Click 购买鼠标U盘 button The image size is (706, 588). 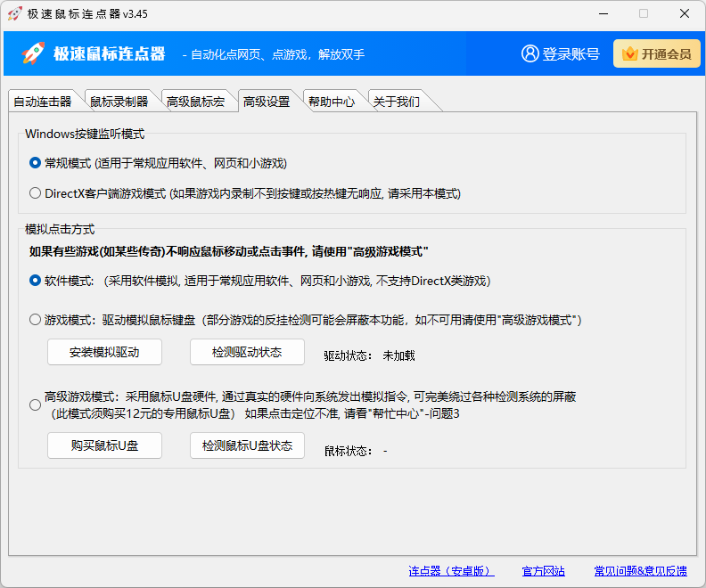point(104,445)
